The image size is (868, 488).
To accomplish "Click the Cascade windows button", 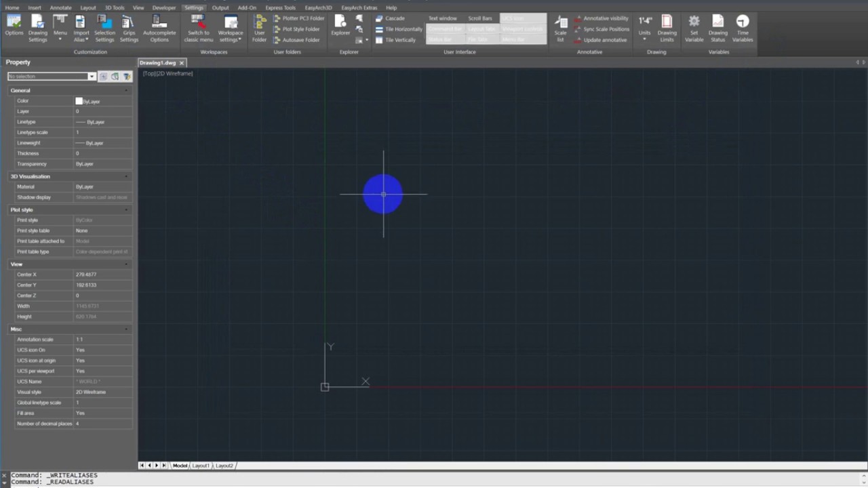I will 390,18.
